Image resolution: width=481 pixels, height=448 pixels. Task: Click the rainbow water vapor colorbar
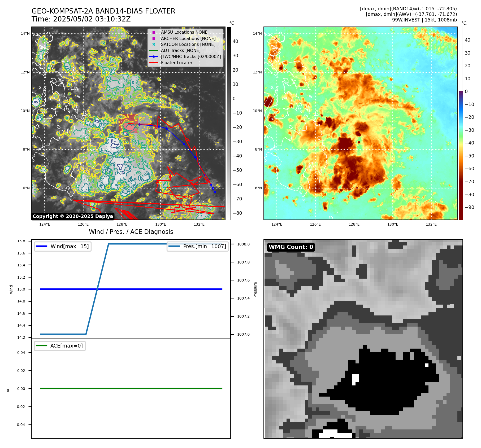tap(461, 123)
